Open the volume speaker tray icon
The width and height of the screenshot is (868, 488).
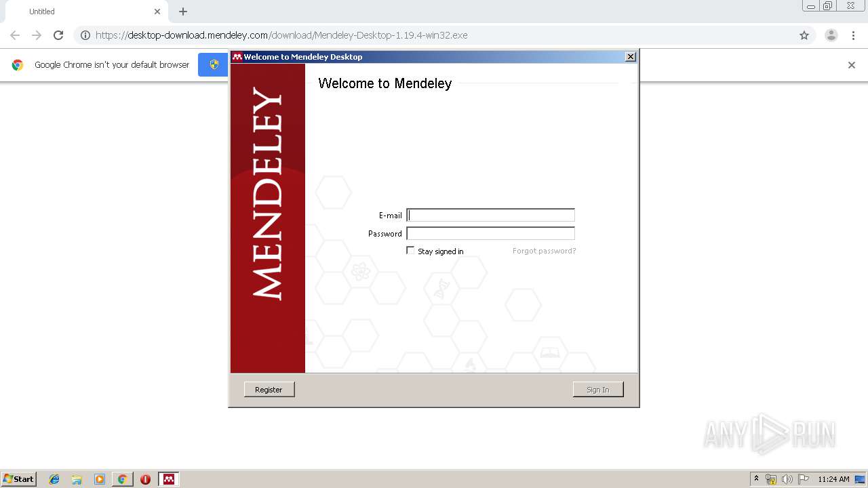pos(787,479)
